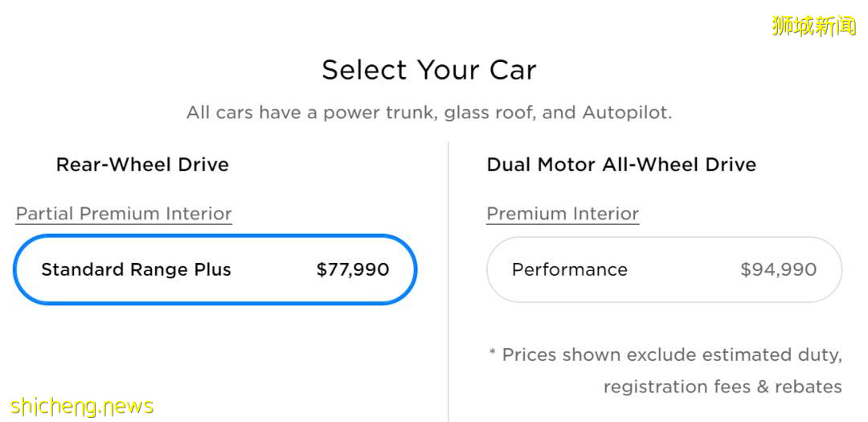Click the asterisk before Prices shown
Viewport: 868px width, 422px height.
click(x=493, y=354)
